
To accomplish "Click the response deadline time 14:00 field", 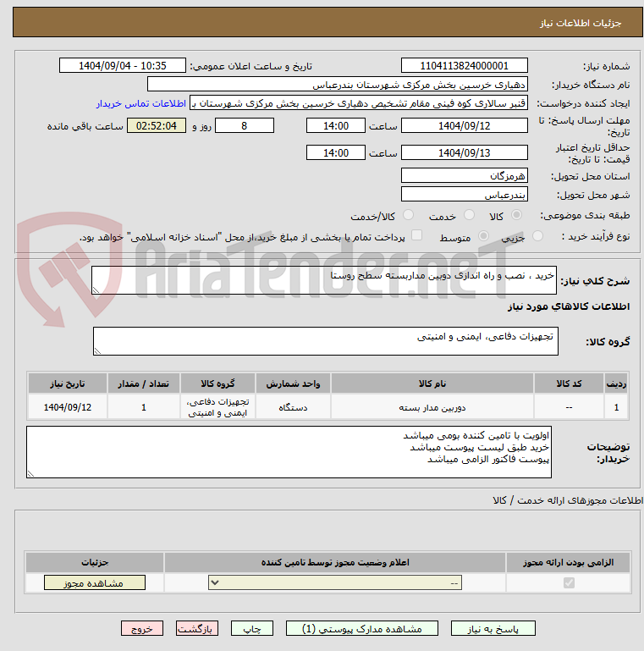I will click(336, 126).
